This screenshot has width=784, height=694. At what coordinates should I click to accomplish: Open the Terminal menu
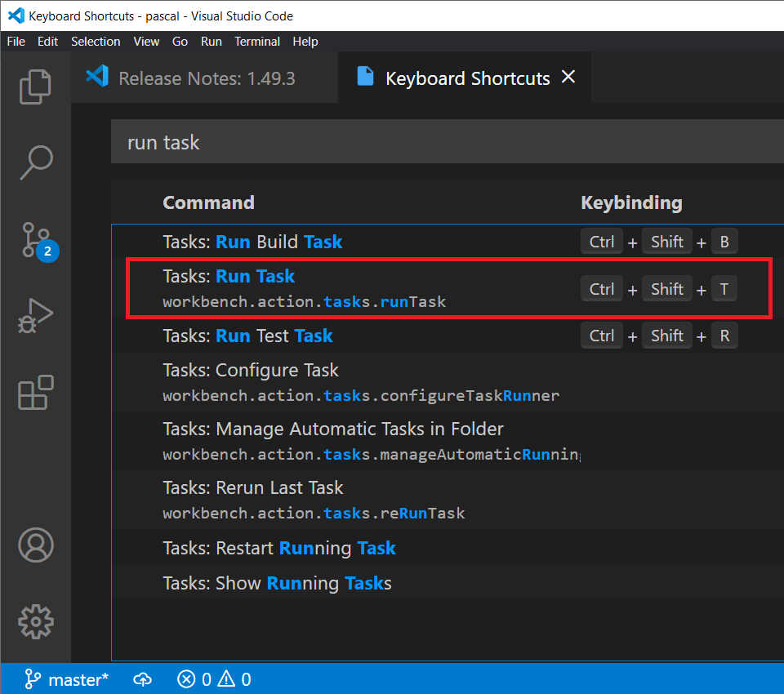click(257, 42)
